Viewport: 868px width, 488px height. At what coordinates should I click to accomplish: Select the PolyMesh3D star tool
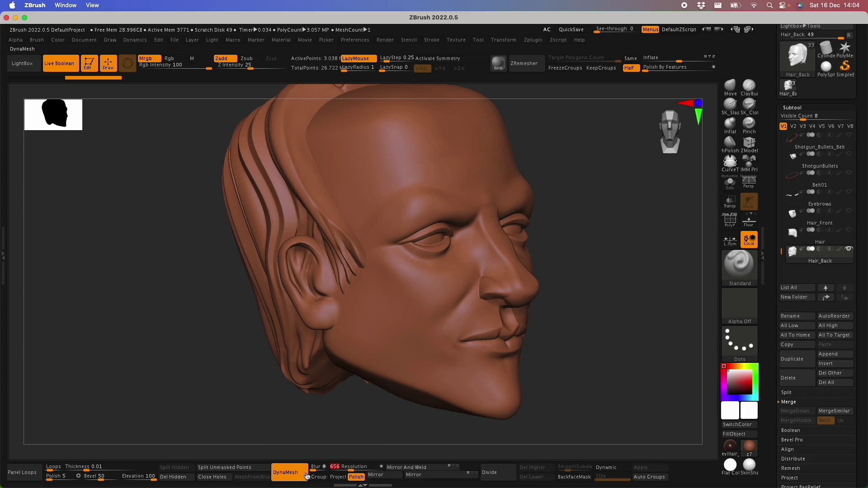844,50
